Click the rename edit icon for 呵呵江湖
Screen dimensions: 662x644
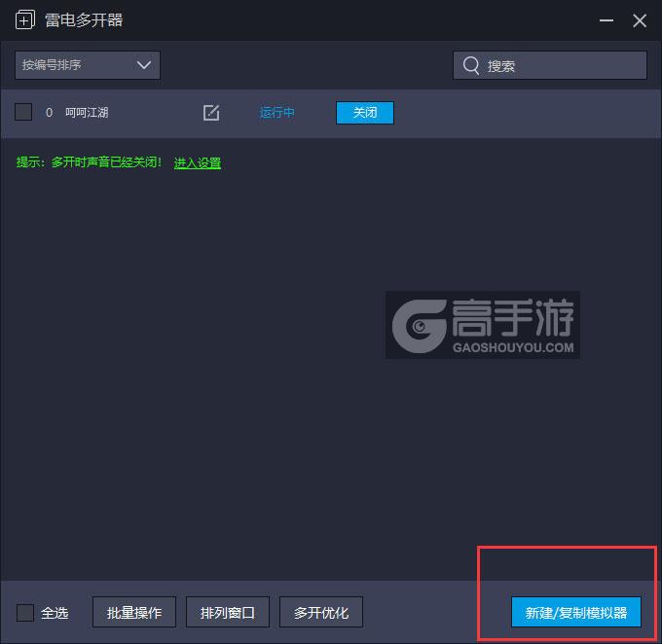[x=211, y=113]
